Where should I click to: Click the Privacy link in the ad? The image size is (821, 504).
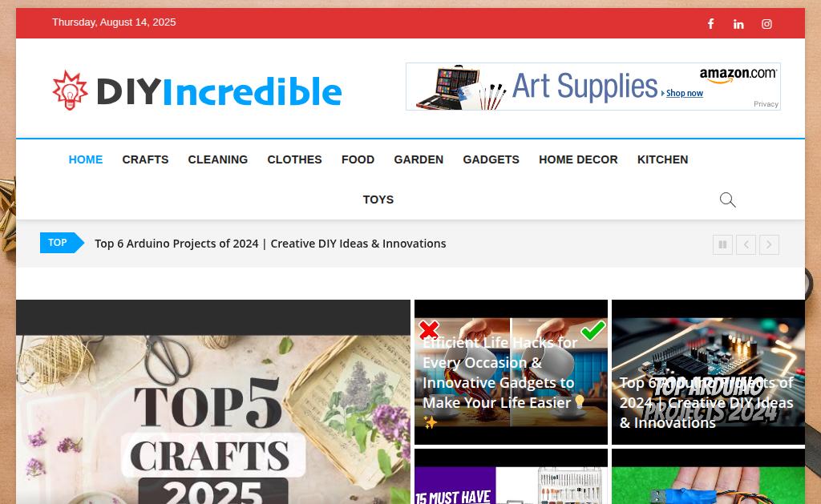(x=766, y=104)
